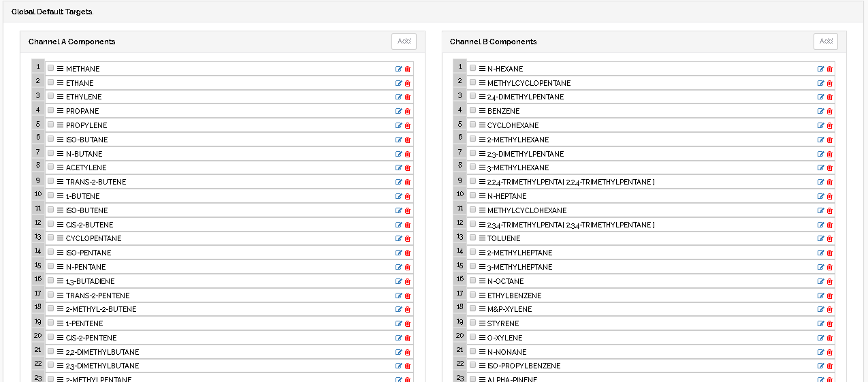
Task: Tick the checkbox for CYCLOHEXANE
Action: pos(473,125)
